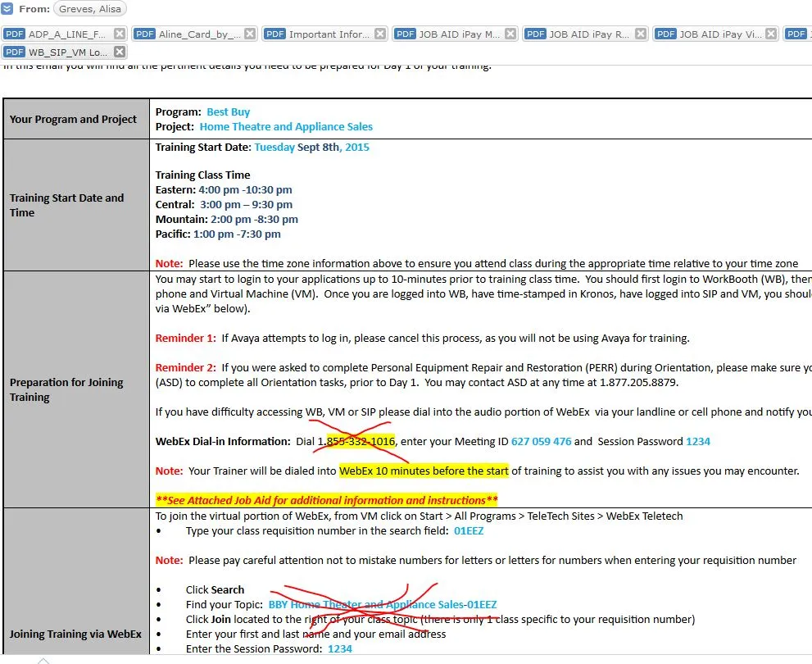Remove the Important Infor attachment
This screenshot has height=664, width=812.
pos(380,34)
